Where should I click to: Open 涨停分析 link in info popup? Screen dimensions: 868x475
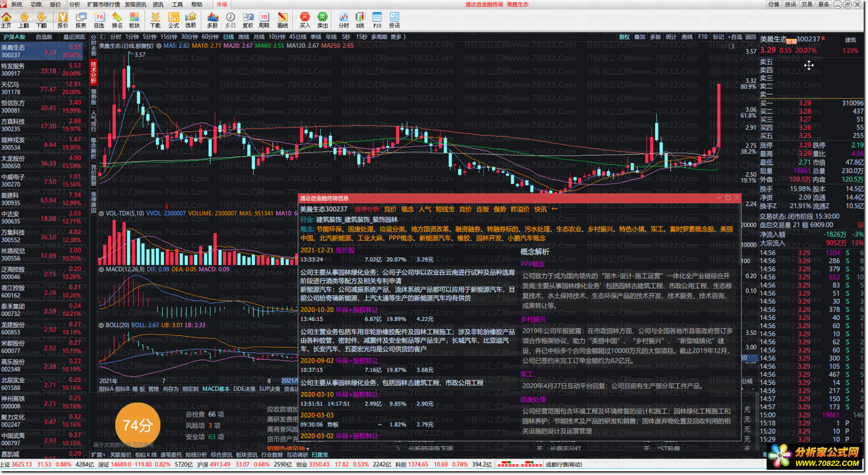coord(367,209)
